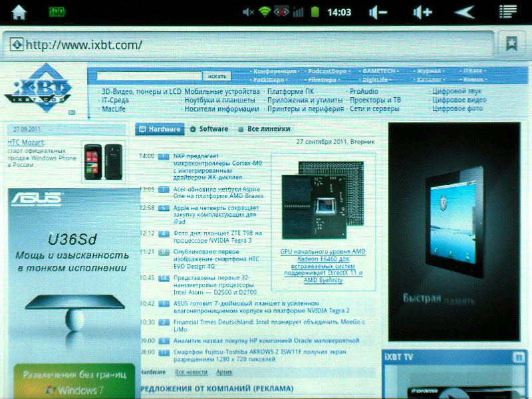Tap the Wi-Fi signal icon

264,12
